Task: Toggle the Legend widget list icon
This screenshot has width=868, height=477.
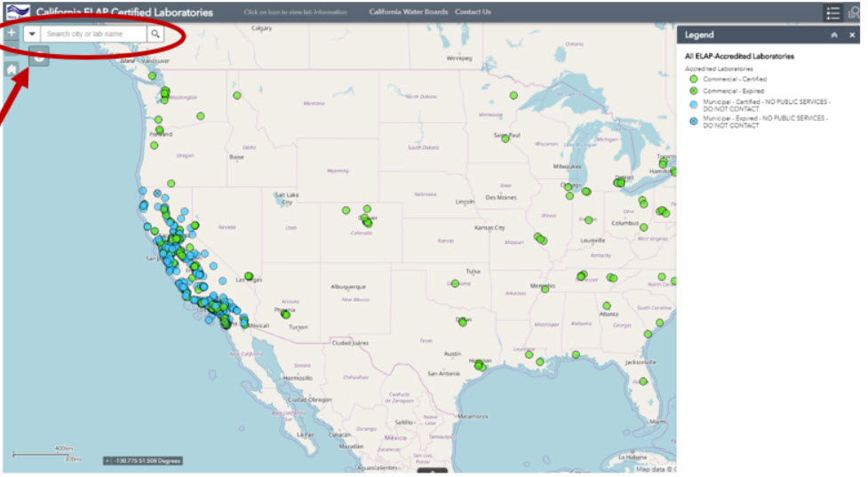Action: tap(833, 12)
